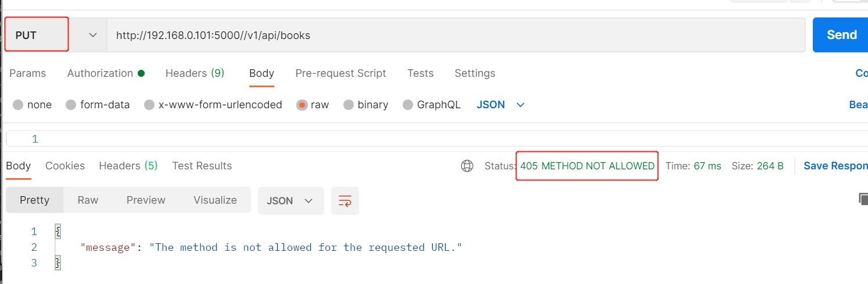Select the form-data radio option

click(x=71, y=105)
